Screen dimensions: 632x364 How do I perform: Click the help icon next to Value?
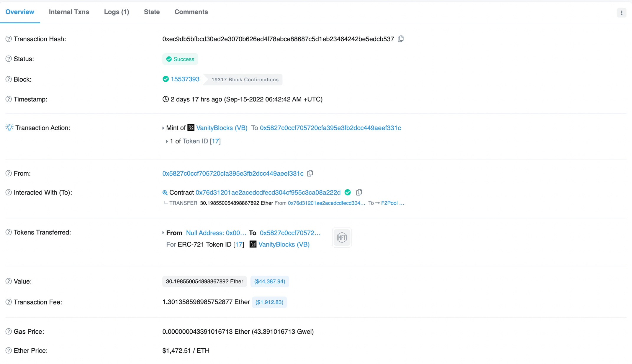9,281
